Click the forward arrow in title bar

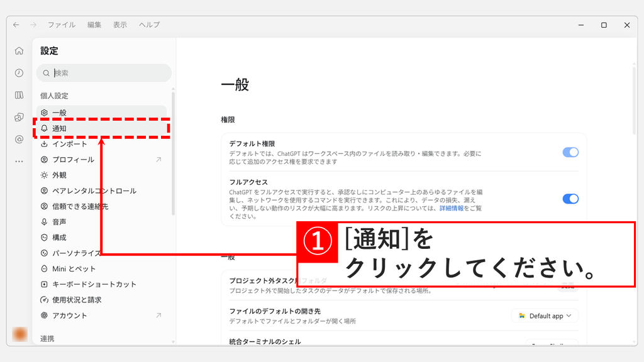coord(33,25)
